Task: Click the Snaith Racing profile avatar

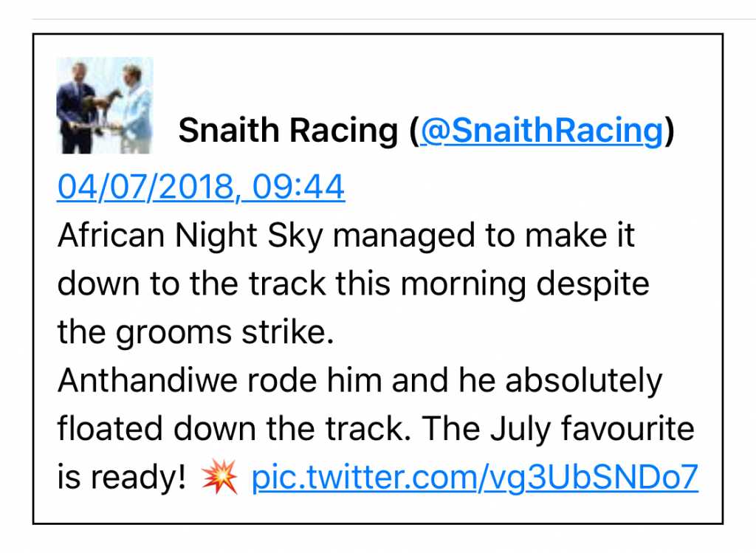Action: point(105,106)
